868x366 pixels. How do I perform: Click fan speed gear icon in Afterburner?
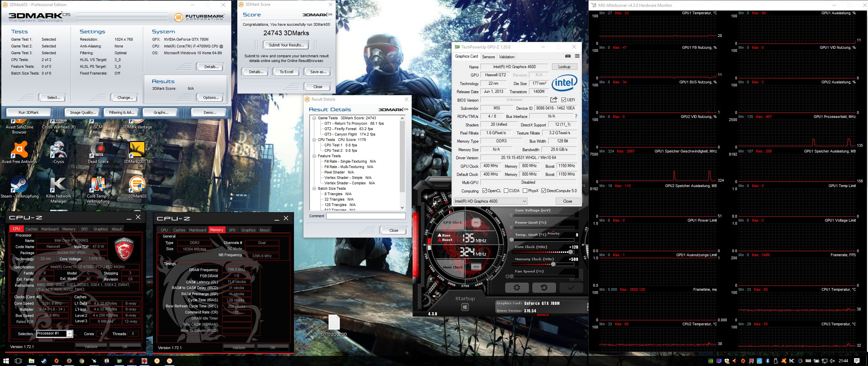point(507,277)
